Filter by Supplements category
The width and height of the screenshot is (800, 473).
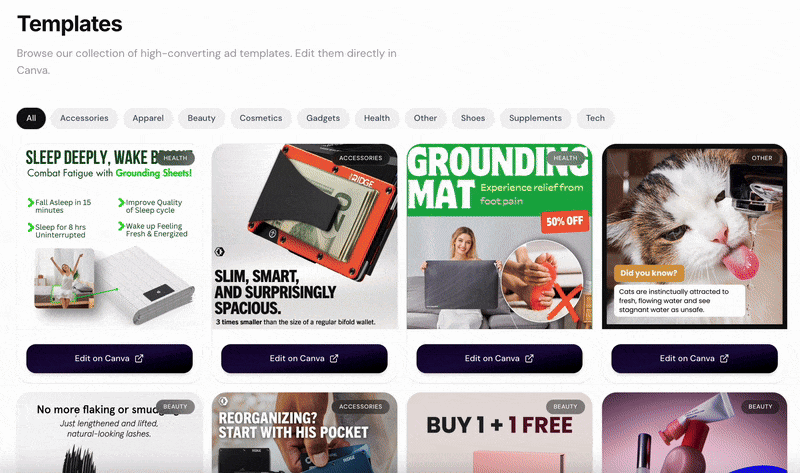(535, 118)
